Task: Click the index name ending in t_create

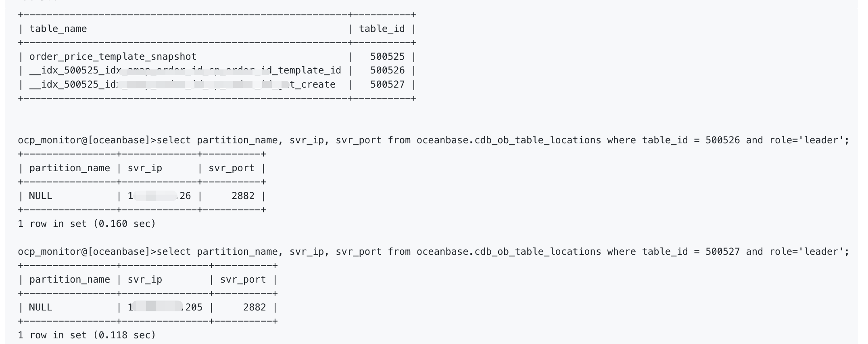Action: [x=182, y=84]
